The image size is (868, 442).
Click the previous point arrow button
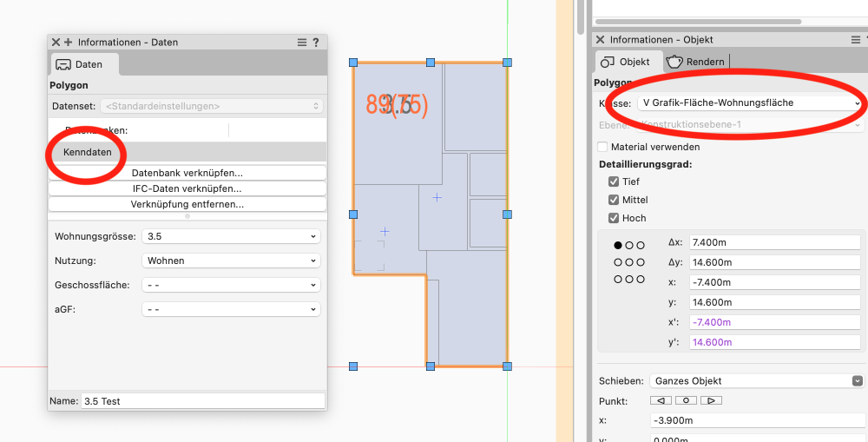pos(661,400)
